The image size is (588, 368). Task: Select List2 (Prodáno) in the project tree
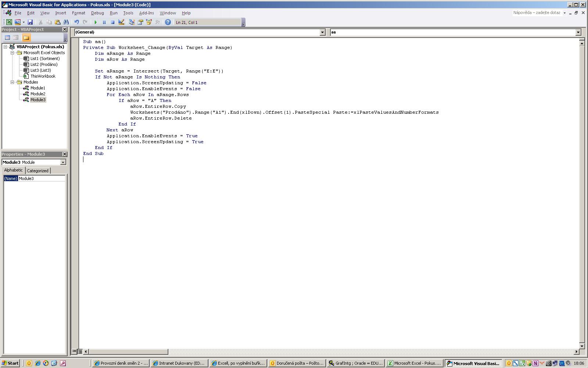(x=44, y=64)
